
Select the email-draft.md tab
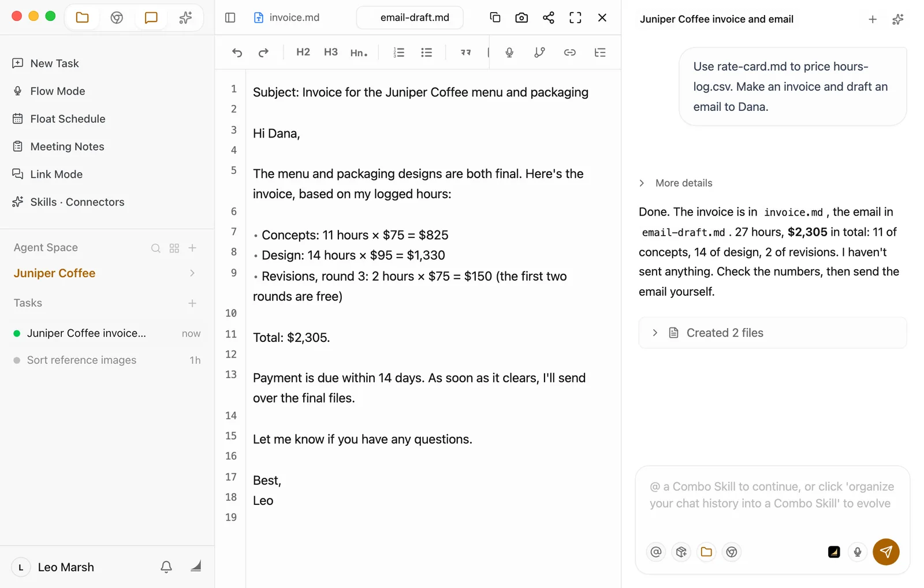[x=410, y=17]
